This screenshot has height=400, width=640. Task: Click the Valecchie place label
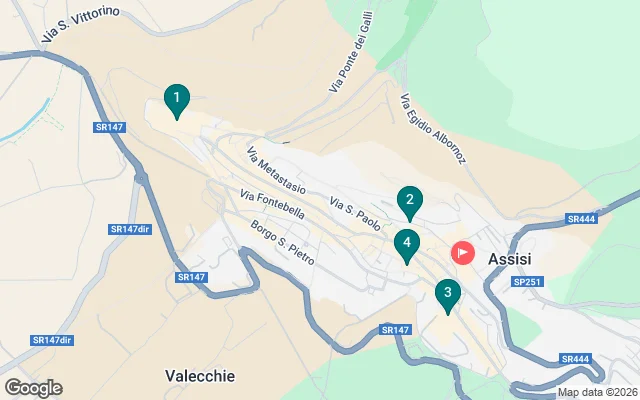click(x=200, y=376)
